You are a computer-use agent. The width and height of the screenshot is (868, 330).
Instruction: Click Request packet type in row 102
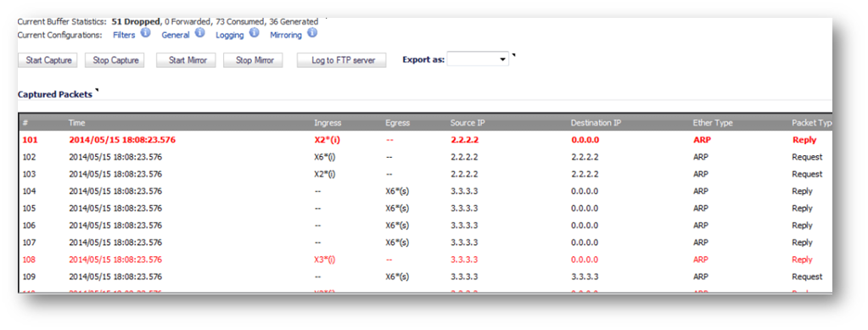(807, 157)
